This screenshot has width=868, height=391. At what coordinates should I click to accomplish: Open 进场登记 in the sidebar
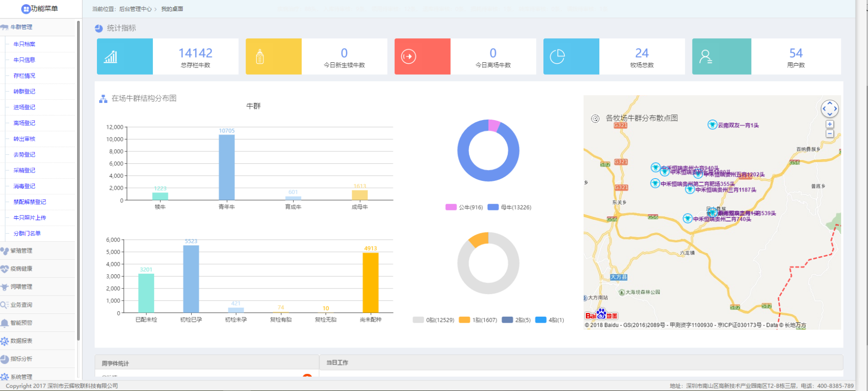click(x=24, y=107)
